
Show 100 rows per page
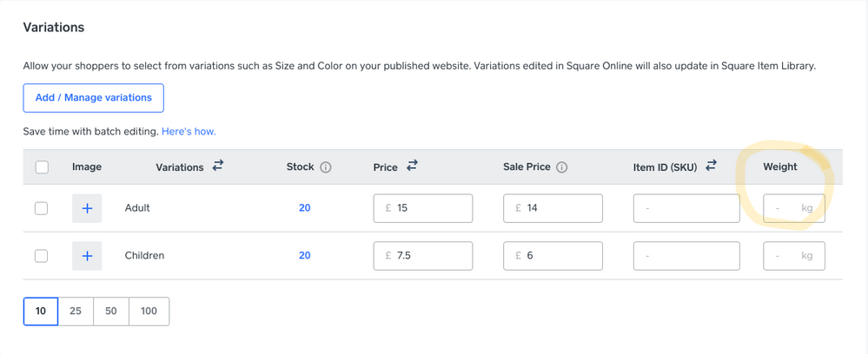coord(149,311)
